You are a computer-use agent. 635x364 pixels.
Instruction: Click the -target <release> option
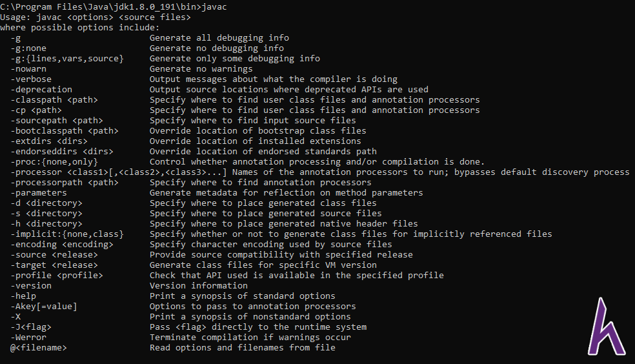pos(54,265)
